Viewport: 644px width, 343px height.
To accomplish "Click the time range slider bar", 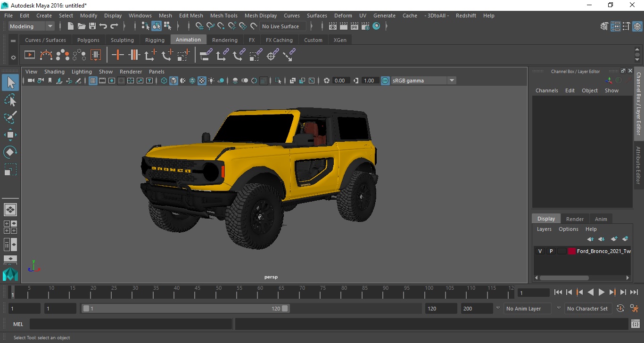I will tap(186, 309).
